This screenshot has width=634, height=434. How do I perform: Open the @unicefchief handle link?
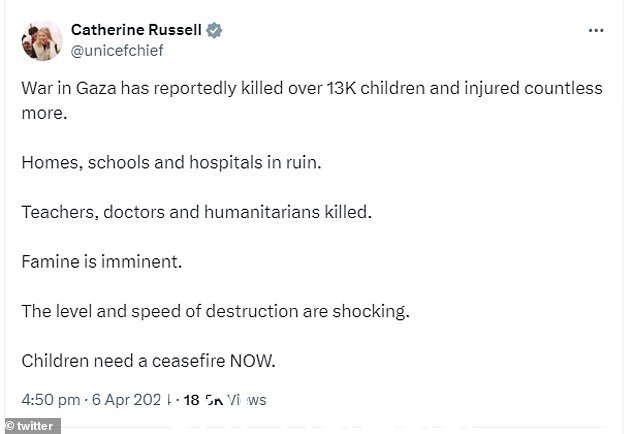117,51
